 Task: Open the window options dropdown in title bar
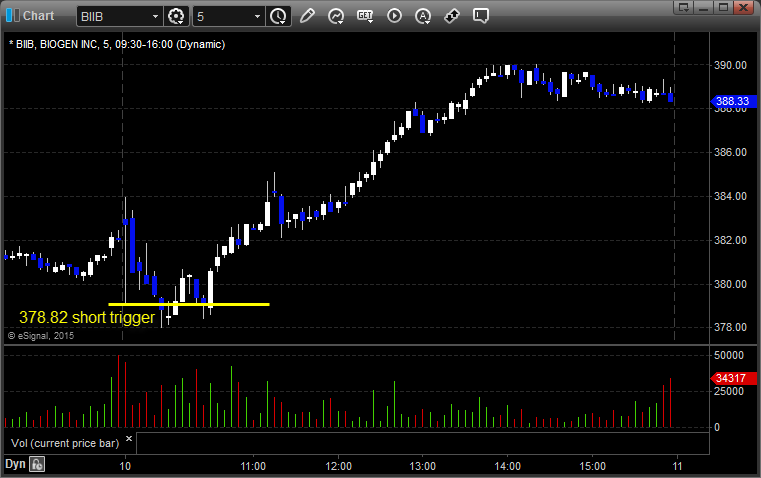click(683, 7)
